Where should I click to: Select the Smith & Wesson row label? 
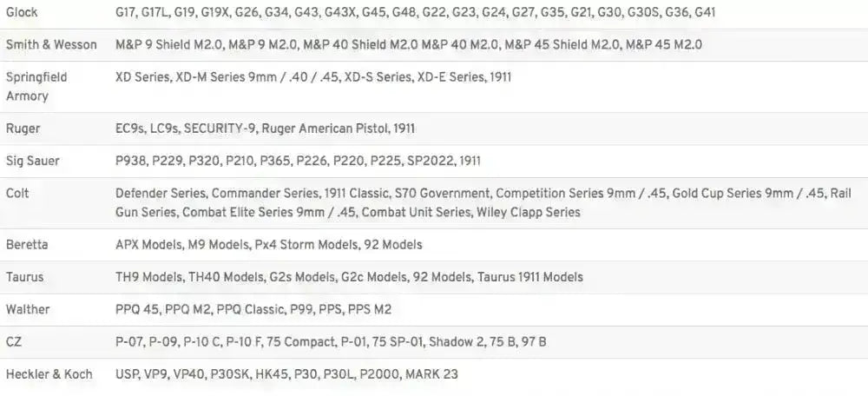coord(49,44)
